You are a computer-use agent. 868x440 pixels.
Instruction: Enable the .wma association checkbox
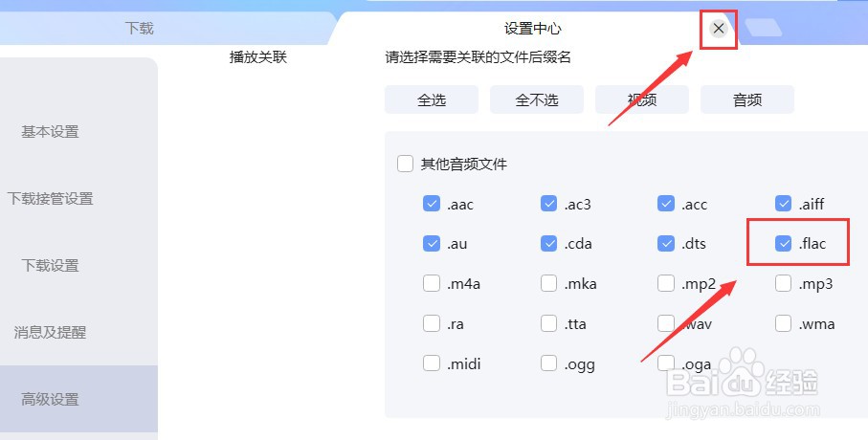click(x=783, y=323)
